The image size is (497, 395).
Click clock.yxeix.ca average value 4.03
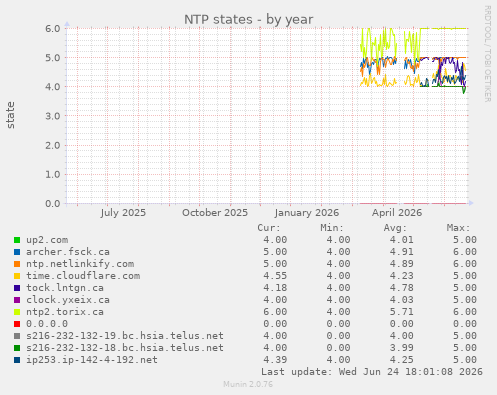pos(402,300)
